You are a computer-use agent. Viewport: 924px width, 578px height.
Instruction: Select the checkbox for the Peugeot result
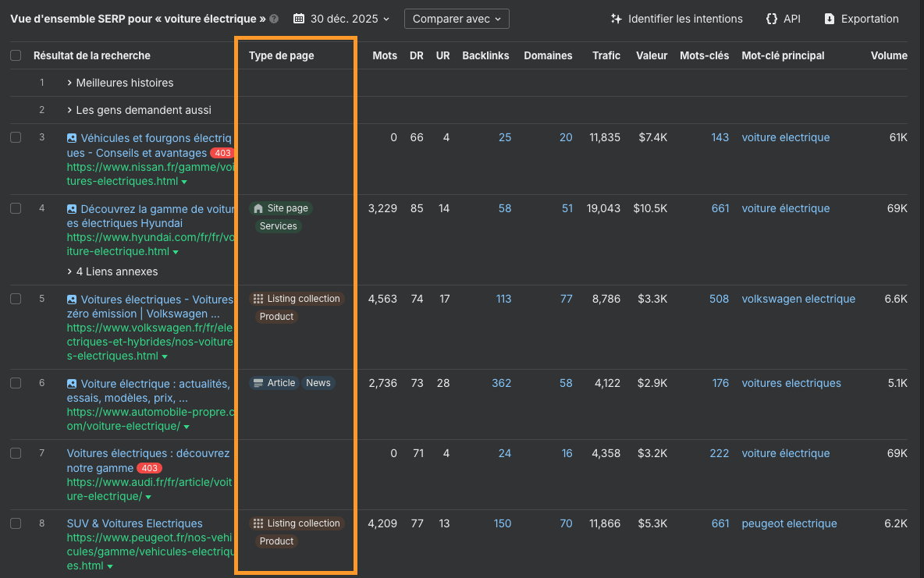(16, 523)
